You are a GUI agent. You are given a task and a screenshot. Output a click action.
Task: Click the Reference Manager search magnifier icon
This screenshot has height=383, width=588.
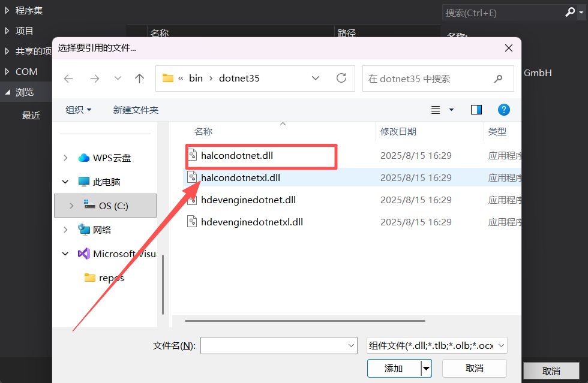(569, 13)
